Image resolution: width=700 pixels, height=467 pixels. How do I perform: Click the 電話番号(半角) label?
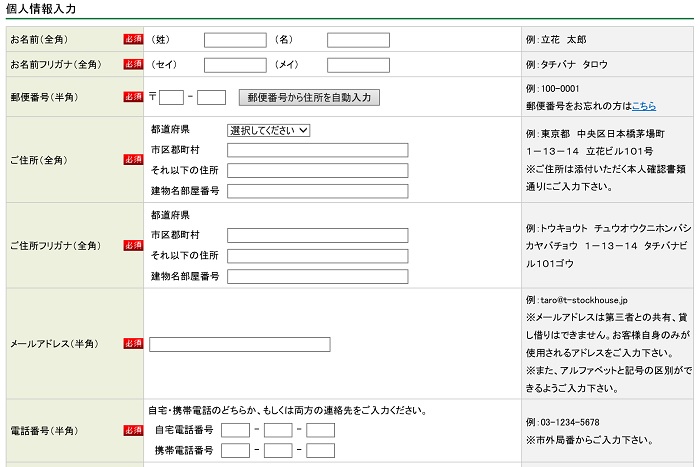[44, 431]
